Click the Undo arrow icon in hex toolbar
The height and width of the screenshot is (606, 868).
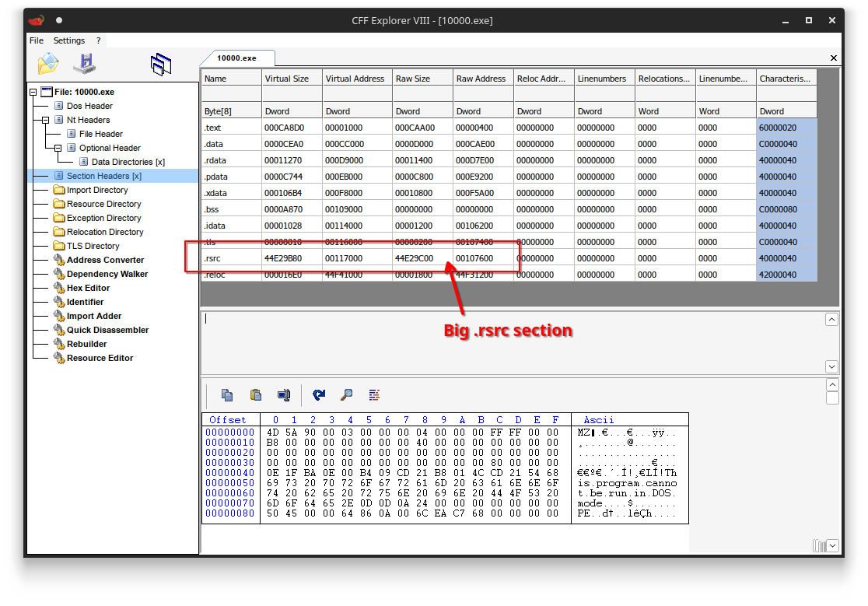(x=319, y=394)
